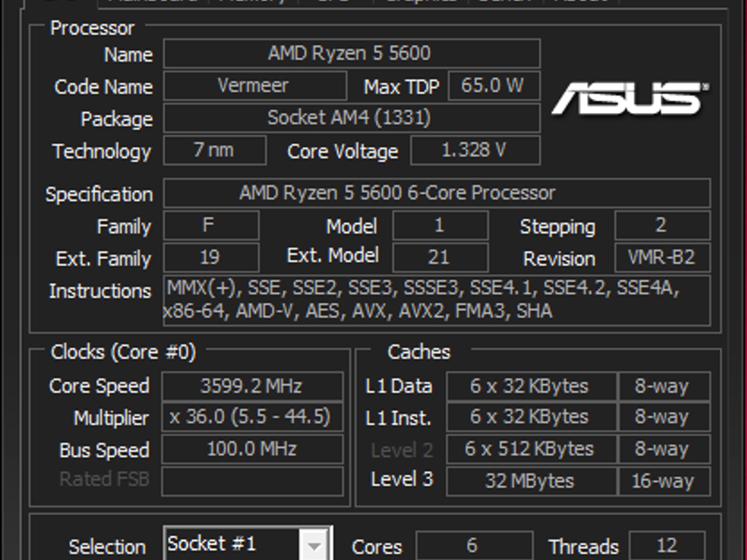This screenshot has height=560, width=747.
Task: Click the empty Rated FSB field
Action: click(252, 481)
